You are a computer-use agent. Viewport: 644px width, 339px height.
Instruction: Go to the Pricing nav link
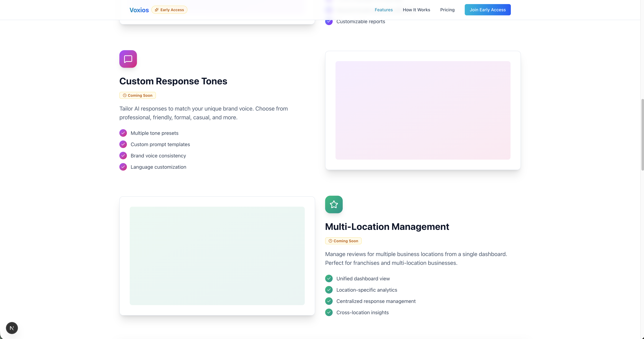[x=447, y=10]
